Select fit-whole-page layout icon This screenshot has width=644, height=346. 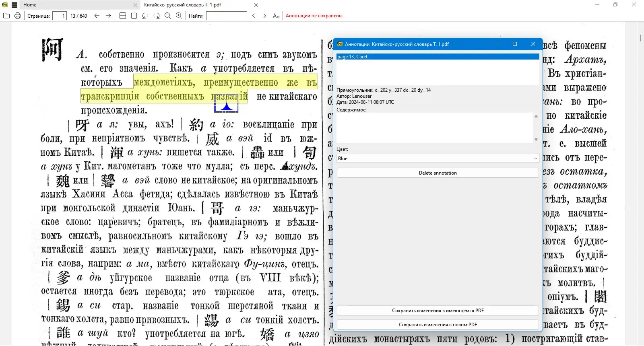(134, 16)
